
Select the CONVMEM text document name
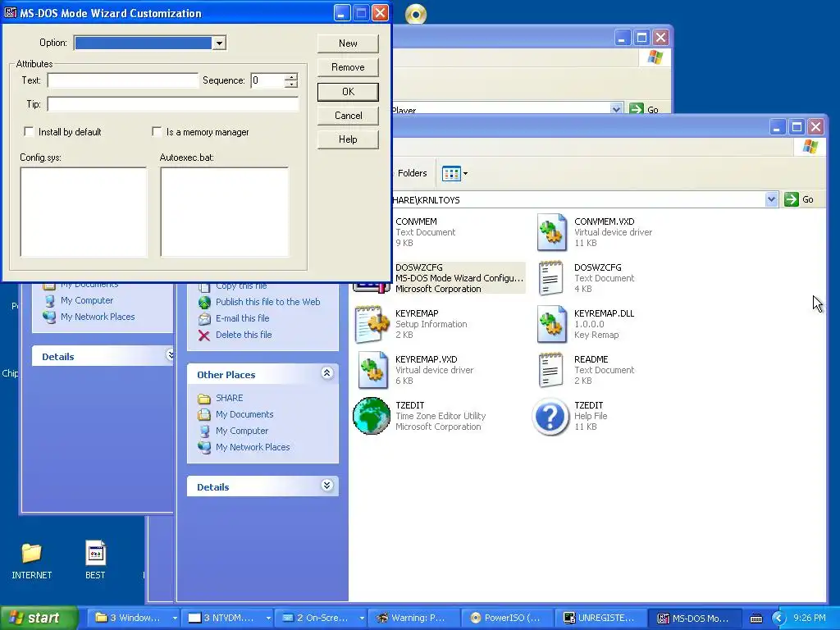pos(416,221)
